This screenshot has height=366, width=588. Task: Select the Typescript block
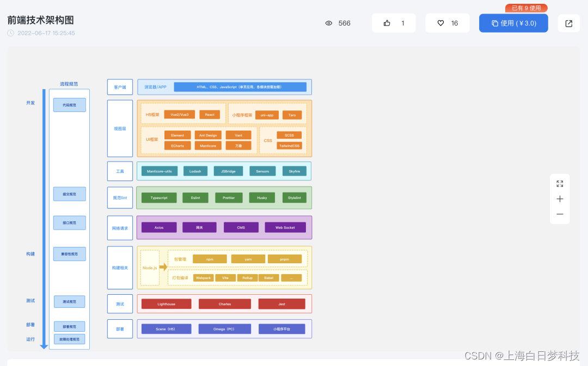coord(159,198)
